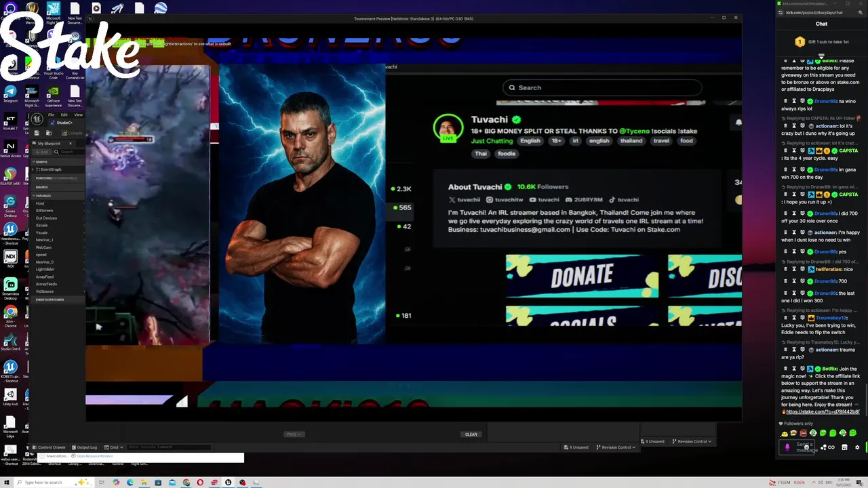Open the Kontakt 7 desktop icon
Viewport: 868px width, 488px height.
tap(10, 122)
